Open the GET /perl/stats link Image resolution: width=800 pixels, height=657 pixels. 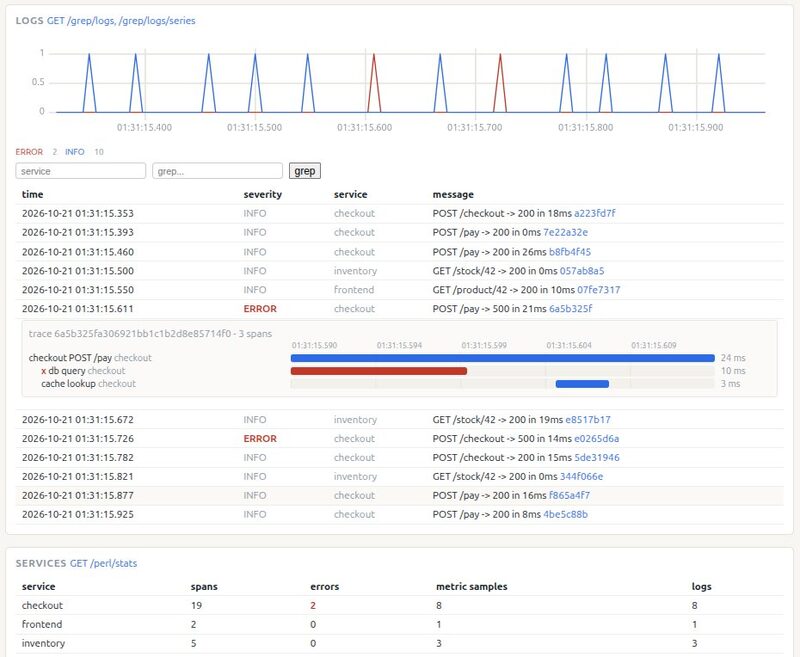tap(104, 563)
